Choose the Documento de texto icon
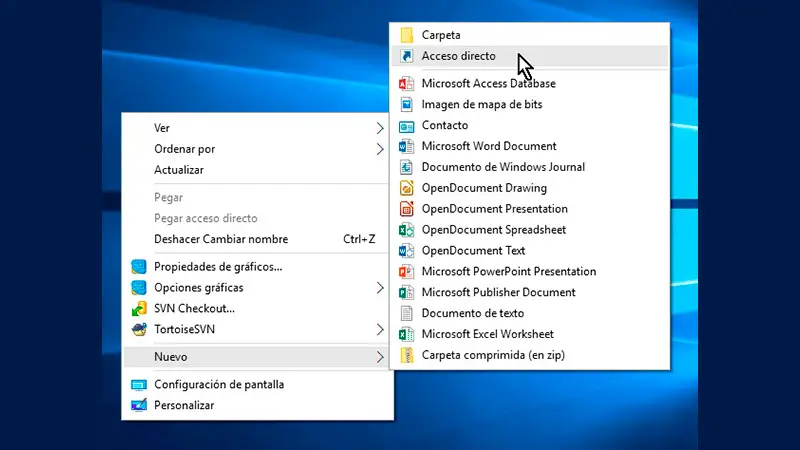The image size is (800, 450). click(x=407, y=313)
